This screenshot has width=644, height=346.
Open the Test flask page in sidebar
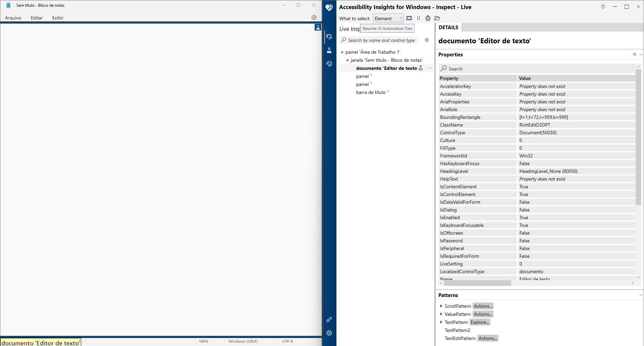click(x=329, y=50)
